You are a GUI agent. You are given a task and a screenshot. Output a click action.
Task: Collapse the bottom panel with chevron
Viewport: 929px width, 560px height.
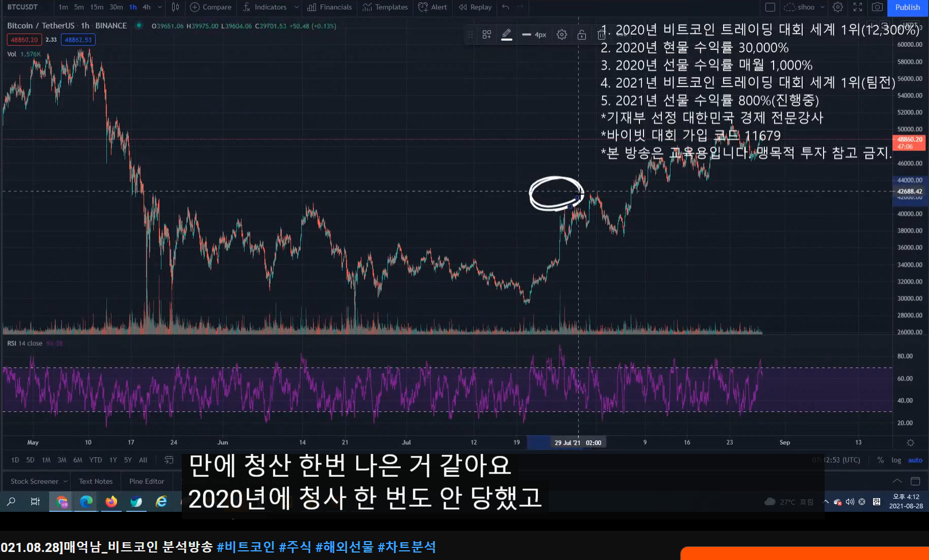tap(897, 481)
